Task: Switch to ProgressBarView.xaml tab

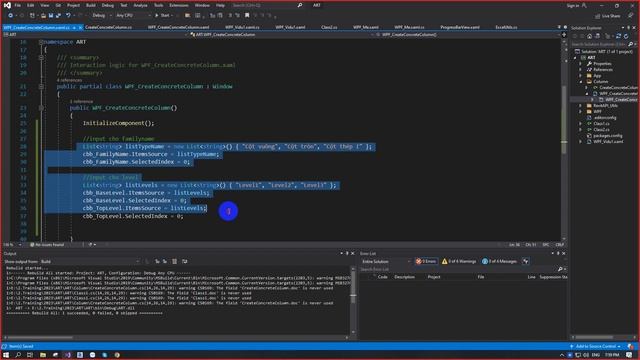Action: pos(460,27)
